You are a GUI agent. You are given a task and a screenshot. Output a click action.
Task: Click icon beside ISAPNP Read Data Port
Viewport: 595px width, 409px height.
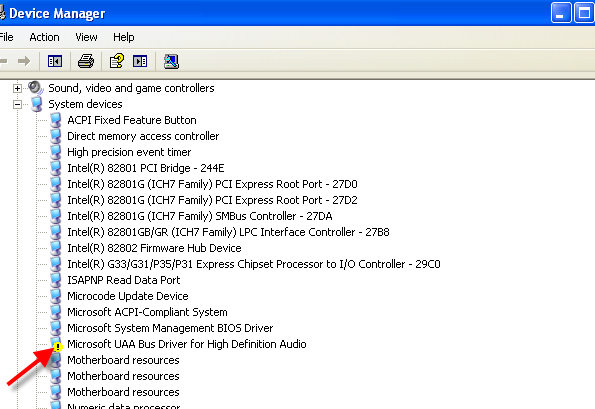56,280
